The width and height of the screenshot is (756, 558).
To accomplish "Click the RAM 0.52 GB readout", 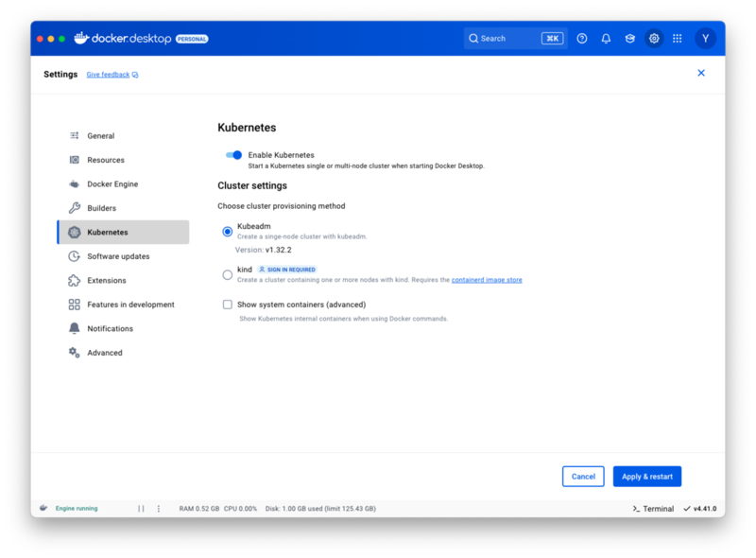I will coord(199,509).
